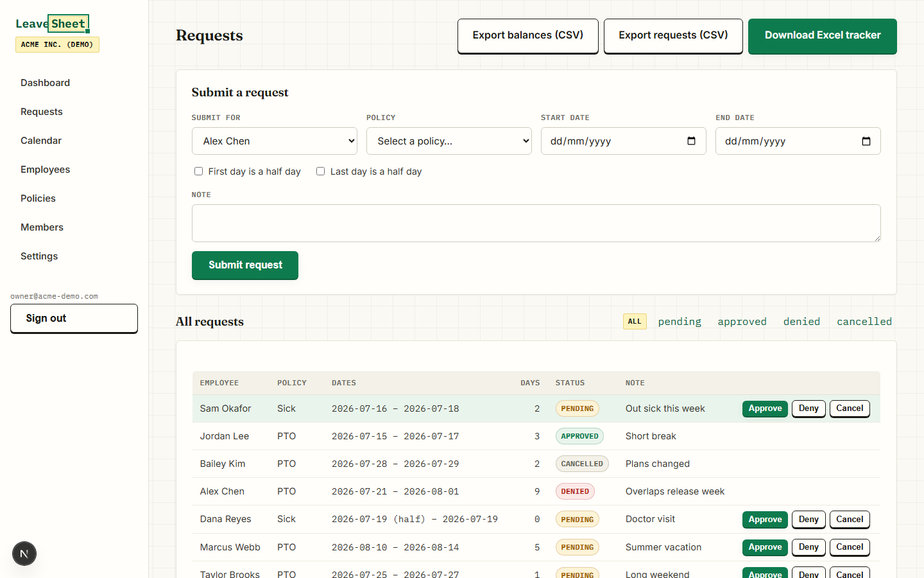Screen dimensions: 924x578
Task: Click the Submit request button
Action: pos(245,265)
